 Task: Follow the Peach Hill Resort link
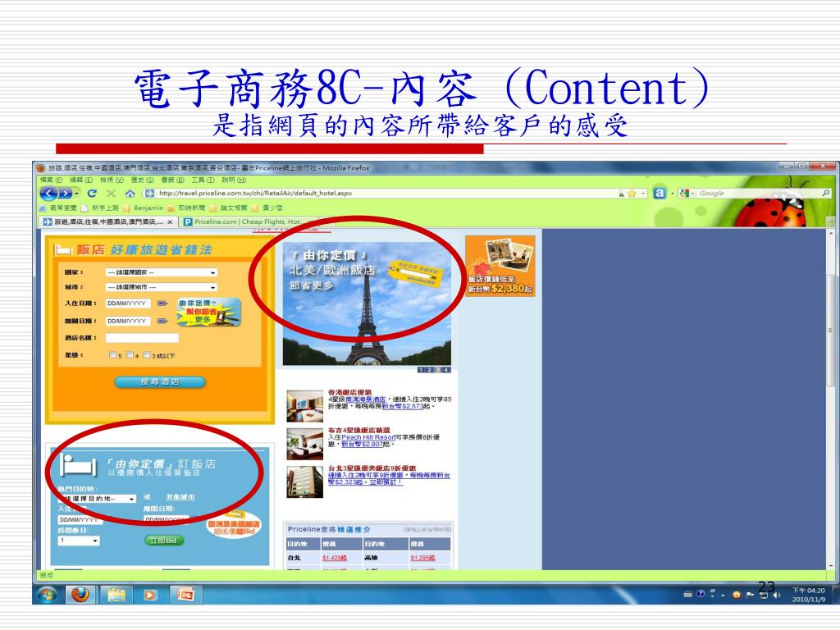(x=368, y=437)
